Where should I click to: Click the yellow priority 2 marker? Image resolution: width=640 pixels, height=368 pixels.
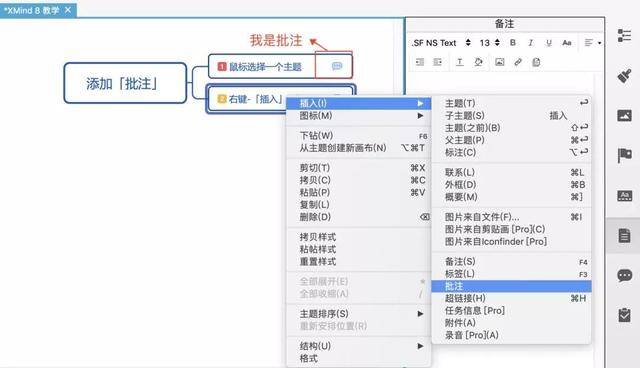click(222, 99)
